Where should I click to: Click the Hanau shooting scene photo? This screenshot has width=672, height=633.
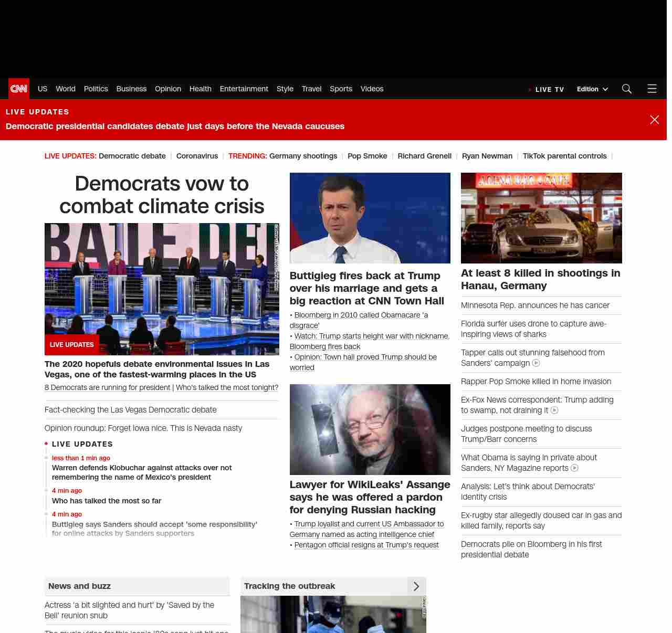[x=541, y=218]
